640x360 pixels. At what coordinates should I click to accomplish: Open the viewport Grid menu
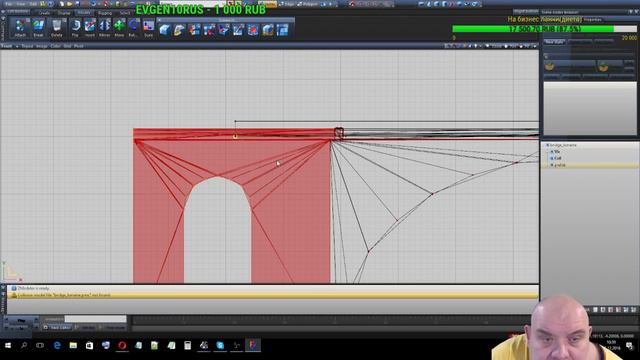tap(67, 46)
